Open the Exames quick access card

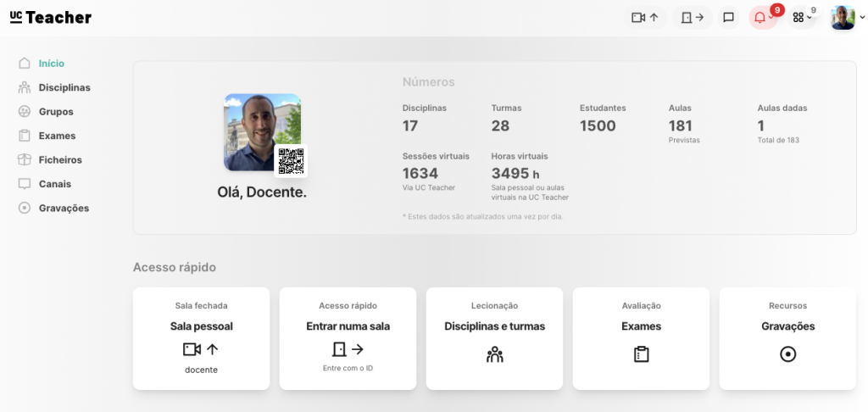(641, 338)
